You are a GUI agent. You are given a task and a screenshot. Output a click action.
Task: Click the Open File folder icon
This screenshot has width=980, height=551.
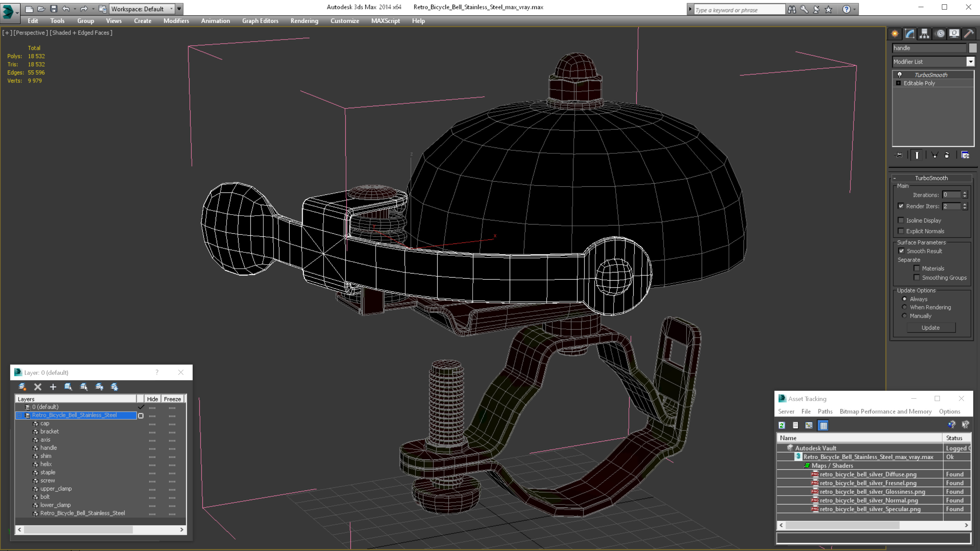tap(41, 9)
